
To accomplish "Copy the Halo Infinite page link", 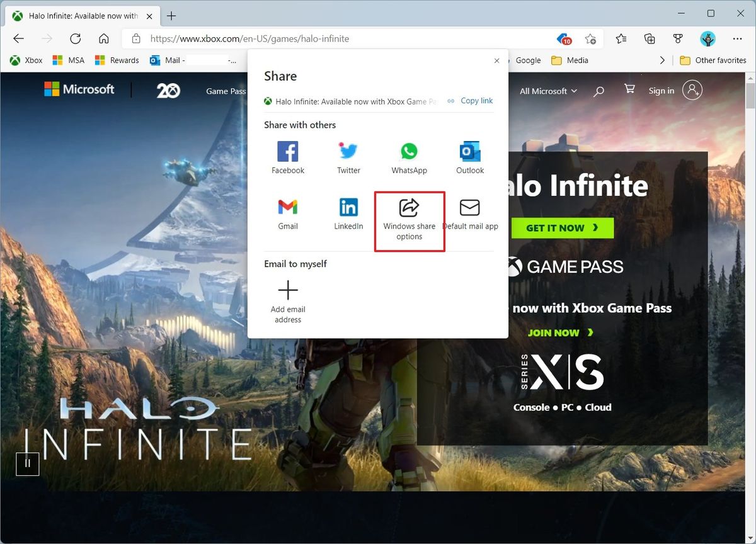I will 470,100.
